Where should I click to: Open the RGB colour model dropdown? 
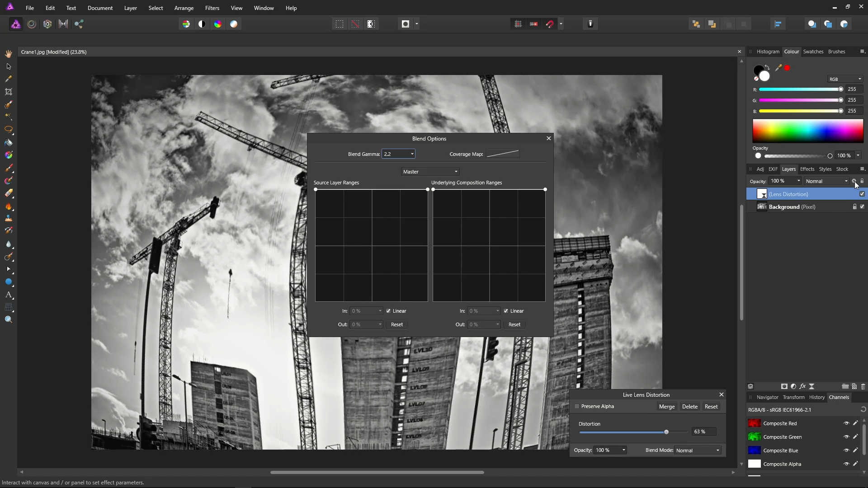[845, 79]
